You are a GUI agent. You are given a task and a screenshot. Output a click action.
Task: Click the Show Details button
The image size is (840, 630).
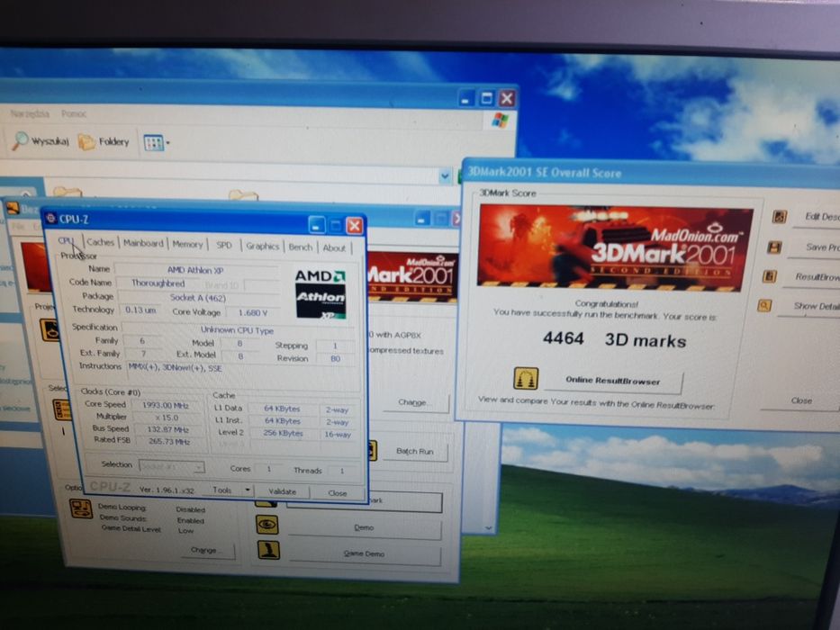pos(808,306)
